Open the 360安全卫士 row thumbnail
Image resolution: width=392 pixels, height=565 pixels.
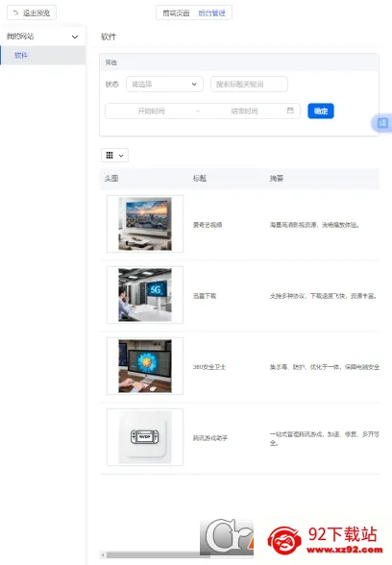pos(145,366)
